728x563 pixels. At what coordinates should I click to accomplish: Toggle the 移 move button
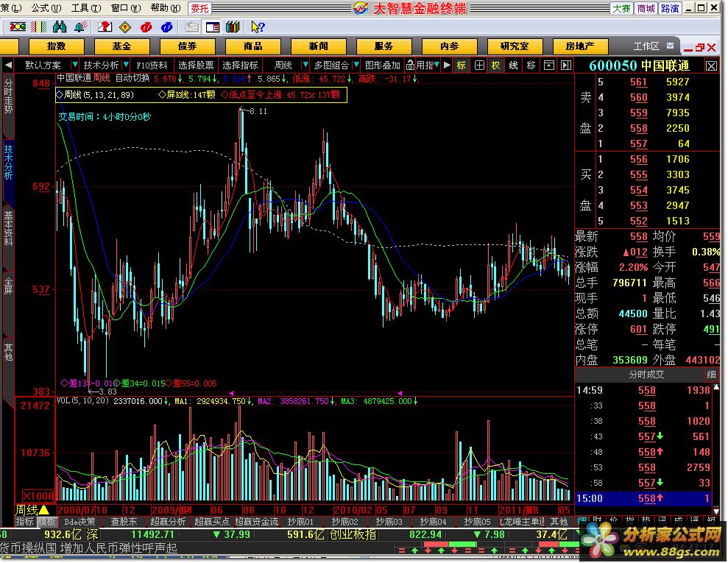pyautogui.click(x=531, y=65)
